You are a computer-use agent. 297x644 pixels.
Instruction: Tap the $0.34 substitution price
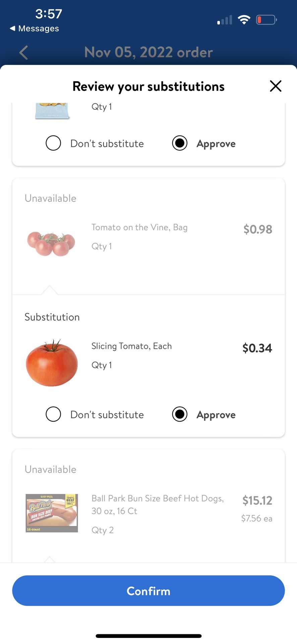(x=257, y=348)
